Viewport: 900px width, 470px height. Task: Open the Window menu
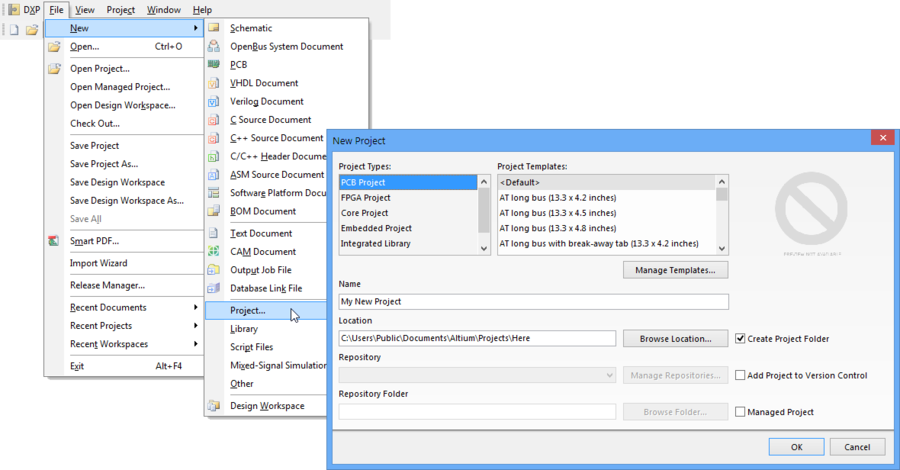(x=164, y=10)
